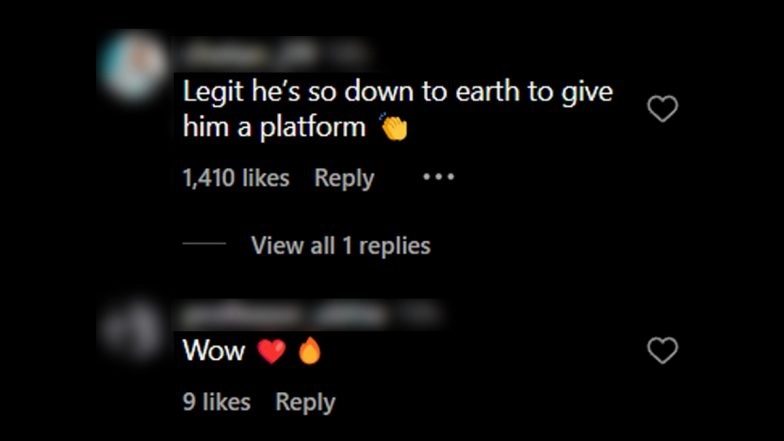784x441 pixels.
Task: Click the fire emoji in the "Wow" comment
Action: [x=310, y=350]
